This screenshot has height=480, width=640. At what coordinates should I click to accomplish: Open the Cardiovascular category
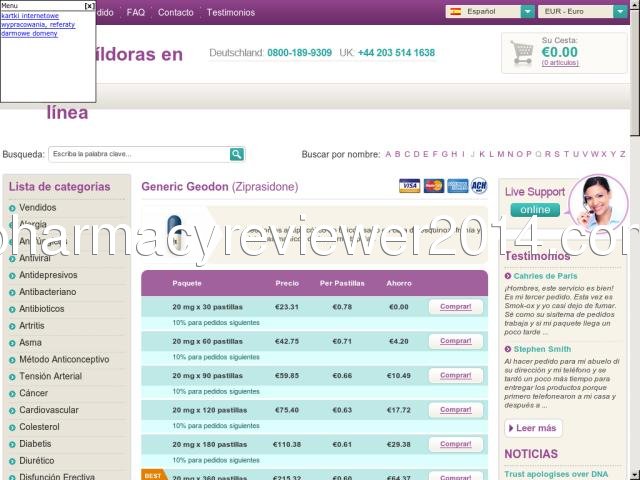click(49, 410)
